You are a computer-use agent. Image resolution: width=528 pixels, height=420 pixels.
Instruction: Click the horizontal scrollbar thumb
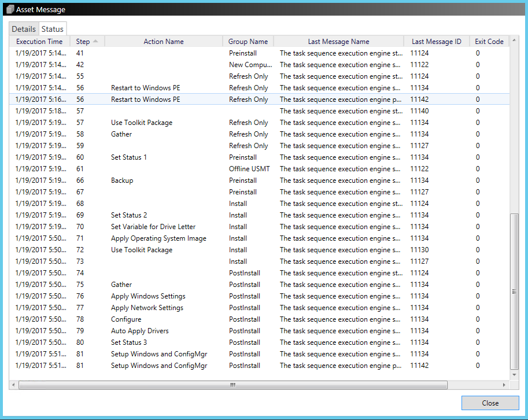[232, 385]
